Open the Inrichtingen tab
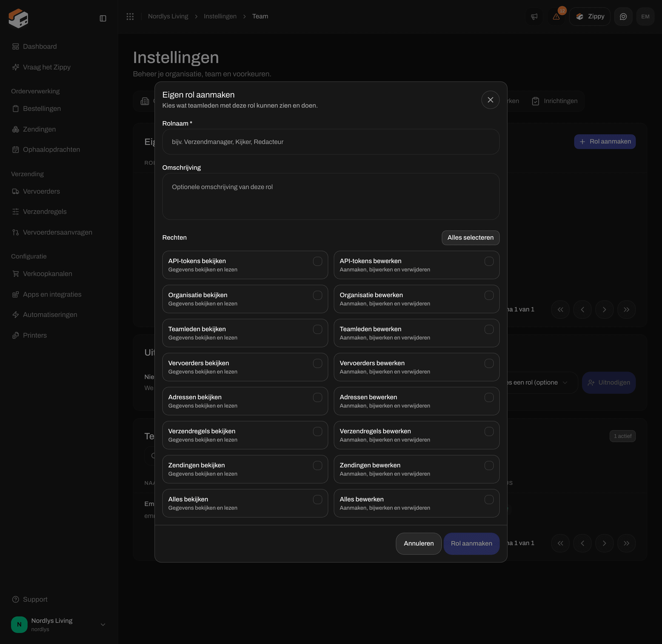662x644 pixels. tap(554, 101)
